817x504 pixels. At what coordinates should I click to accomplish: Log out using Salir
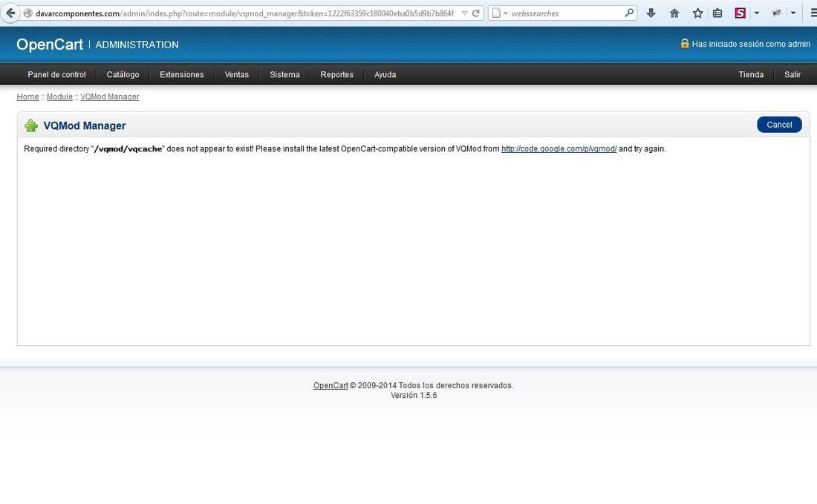792,74
